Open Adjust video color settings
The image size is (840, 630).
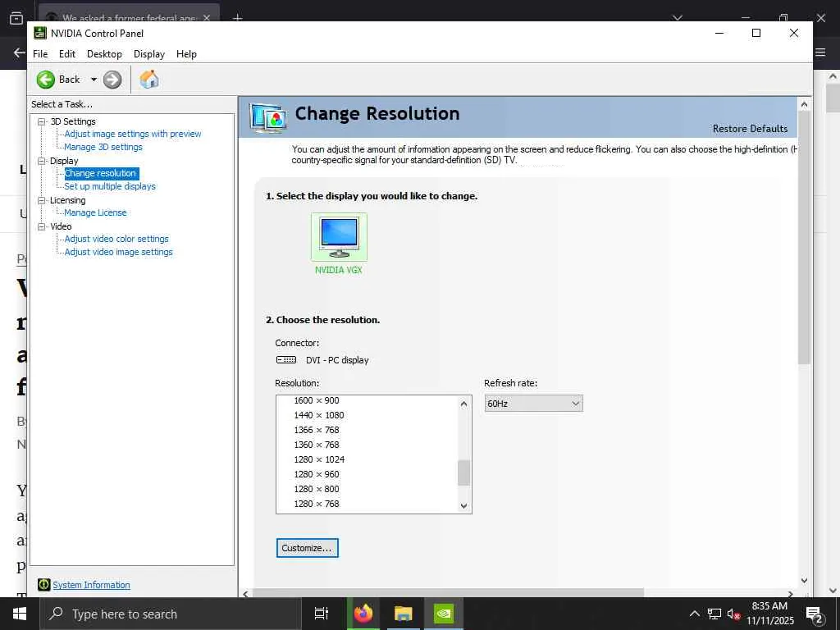[116, 239]
